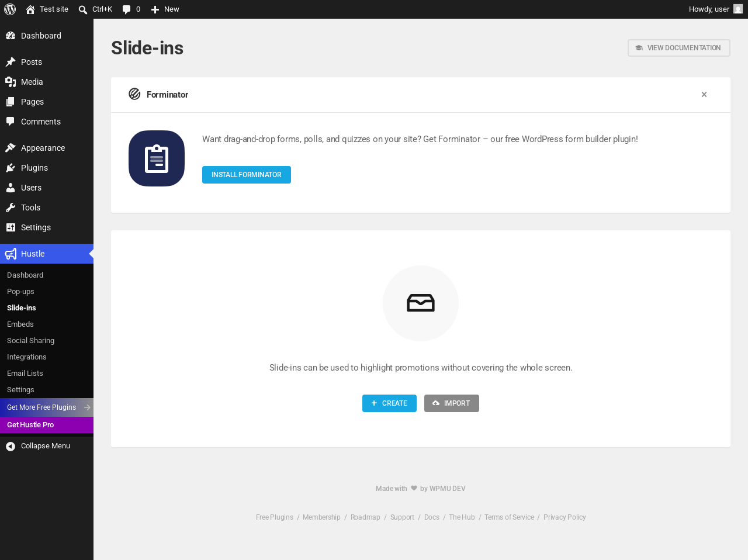Viewport: 748px width, 560px height.
Task: Click the Import button
Action: tap(452, 403)
